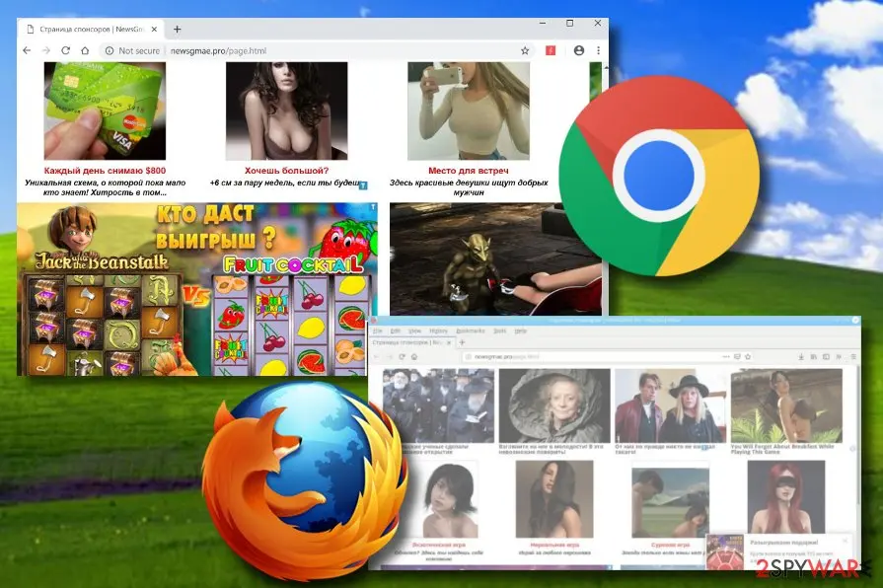This screenshot has width=883, height=588.
Task: Open the Edit menu in Firefox
Action: click(x=396, y=331)
